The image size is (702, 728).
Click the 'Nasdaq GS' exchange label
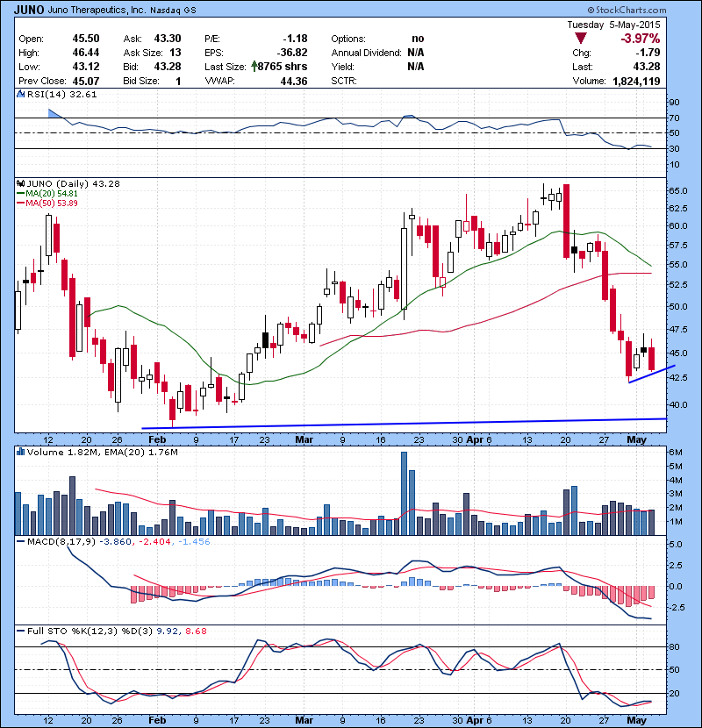173,10
